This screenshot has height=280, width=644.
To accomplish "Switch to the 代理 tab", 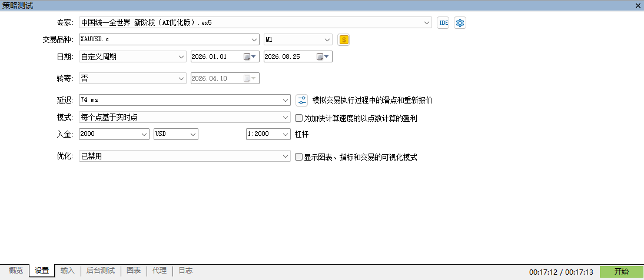I will click(160, 271).
